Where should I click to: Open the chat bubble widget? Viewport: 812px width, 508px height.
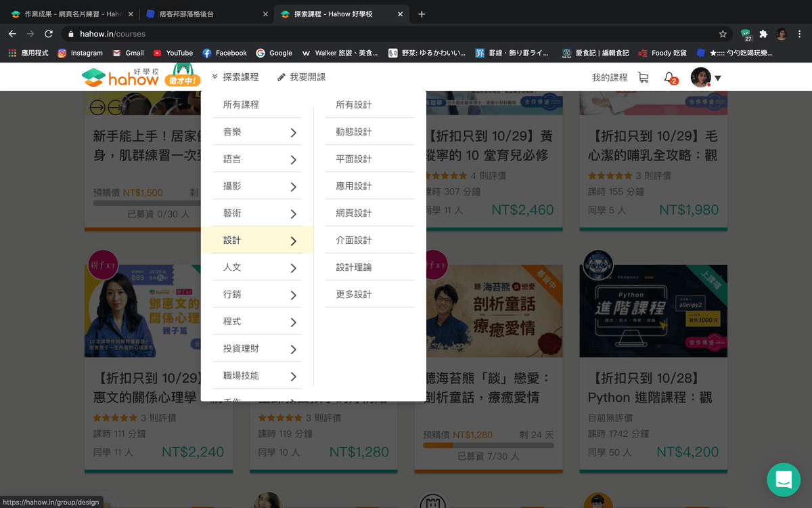(x=783, y=480)
